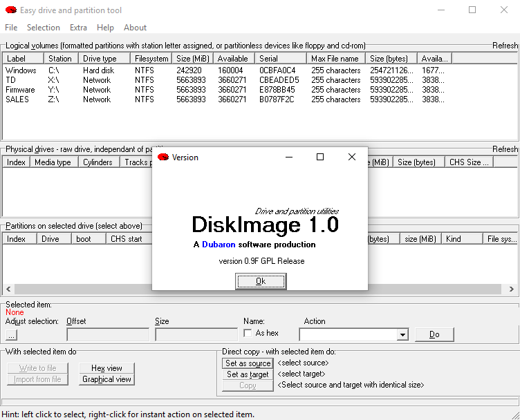Open the About menu
The width and height of the screenshot is (520, 420).
[135, 28]
